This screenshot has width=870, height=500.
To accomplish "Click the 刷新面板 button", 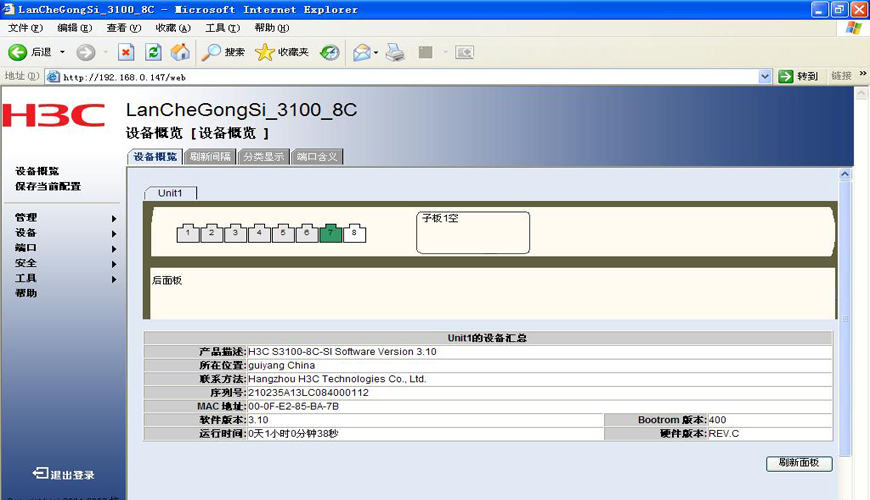I will click(799, 463).
